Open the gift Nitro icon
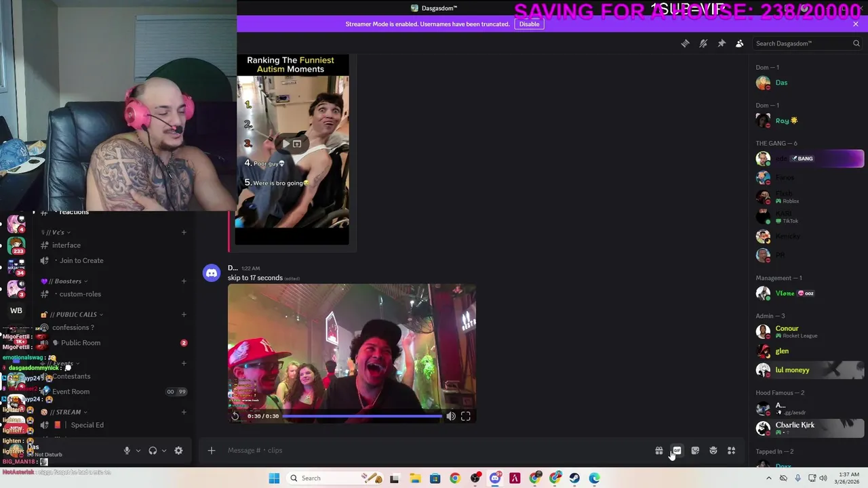The height and width of the screenshot is (488, 868). pyautogui.click(x=658, y=451)
